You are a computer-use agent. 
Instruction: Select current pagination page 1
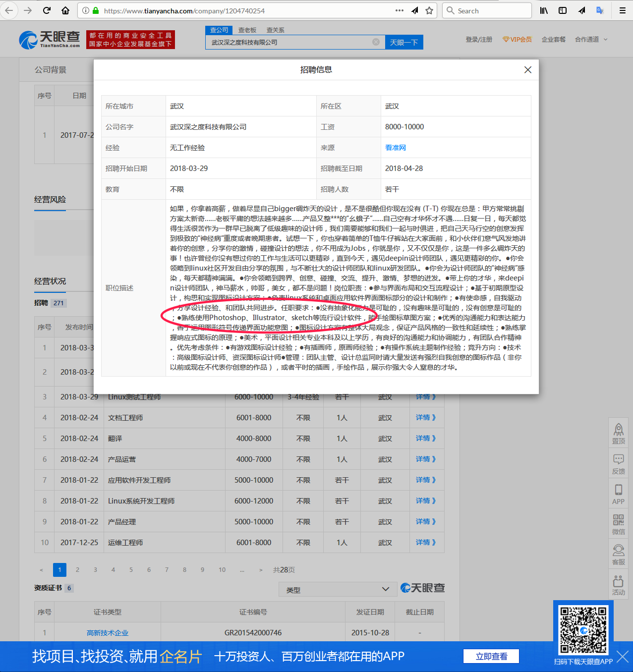[59, 570]
